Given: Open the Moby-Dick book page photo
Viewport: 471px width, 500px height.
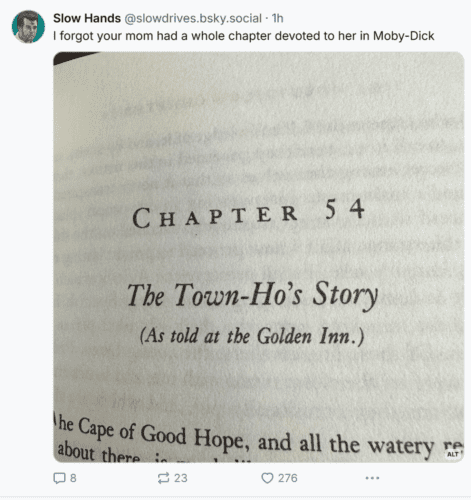Looking at the screenshot, I should tap(259, 257).
